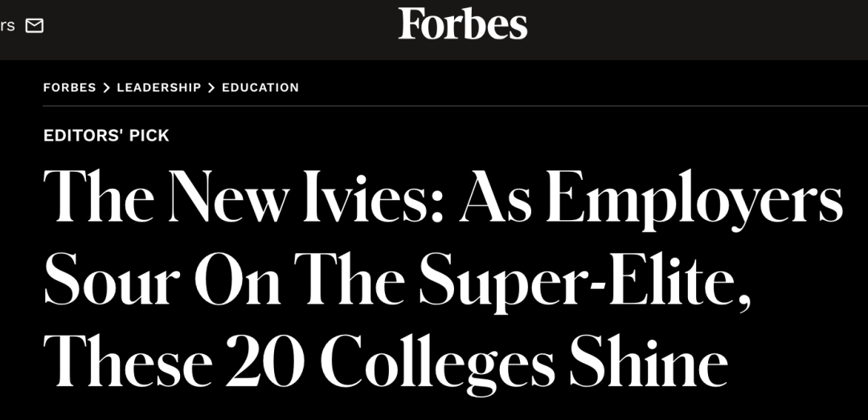Click the partially visible text beside envelope icon

[x=7, y=26]
